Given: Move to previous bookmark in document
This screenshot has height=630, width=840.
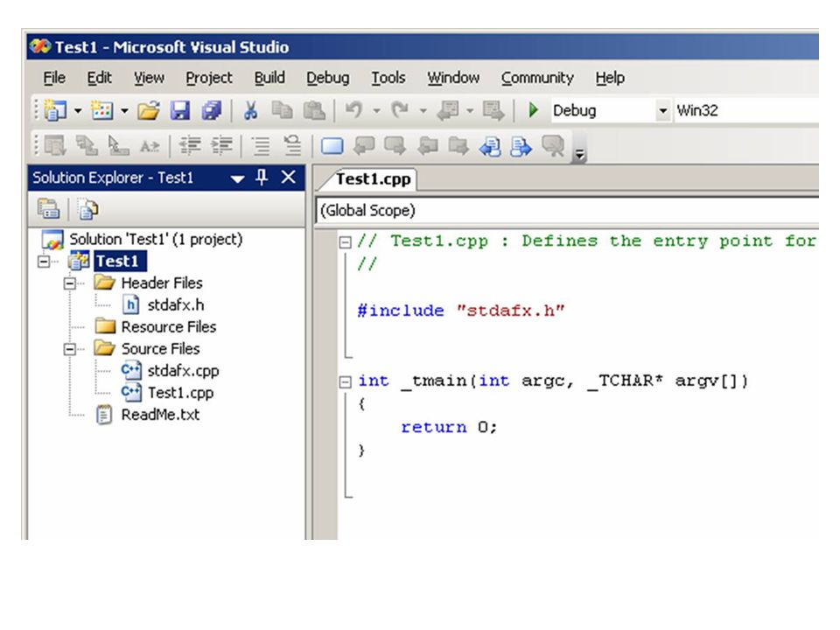Looking at the screenshot, I should (490, 146).
